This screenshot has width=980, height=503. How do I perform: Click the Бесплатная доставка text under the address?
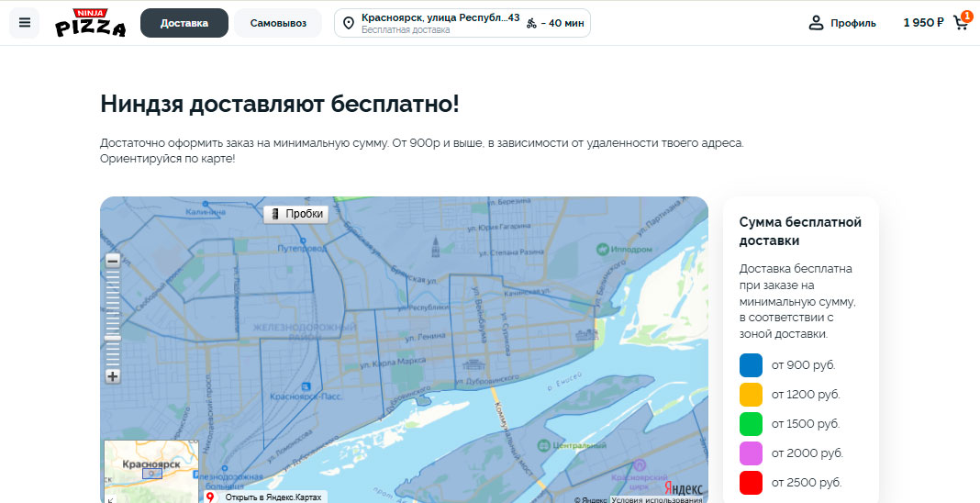point(405,30)
